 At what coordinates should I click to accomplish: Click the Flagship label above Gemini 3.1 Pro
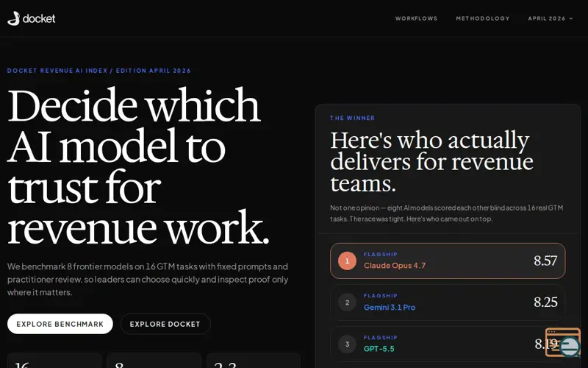click(x=380, y=296)
